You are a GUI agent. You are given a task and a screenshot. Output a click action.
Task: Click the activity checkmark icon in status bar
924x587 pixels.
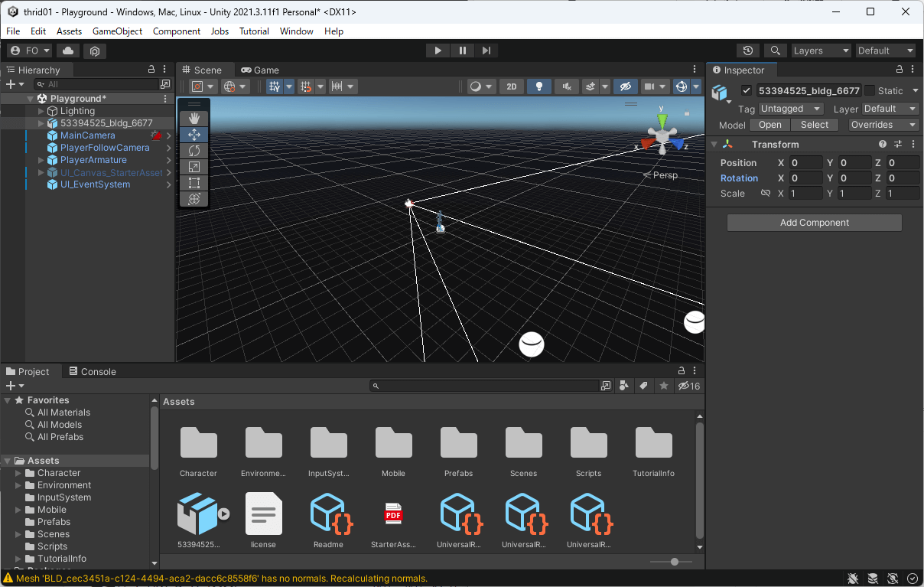[913, 579]
